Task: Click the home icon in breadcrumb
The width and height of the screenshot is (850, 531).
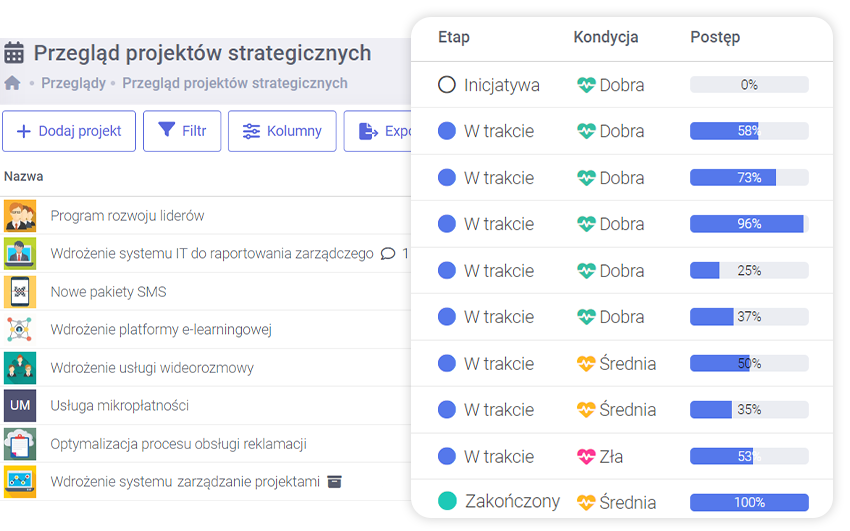Action: click(12, 83)
